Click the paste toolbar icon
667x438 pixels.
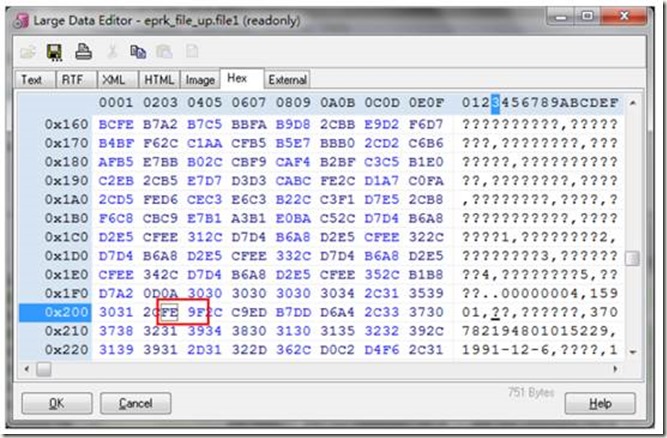(165, 51)
